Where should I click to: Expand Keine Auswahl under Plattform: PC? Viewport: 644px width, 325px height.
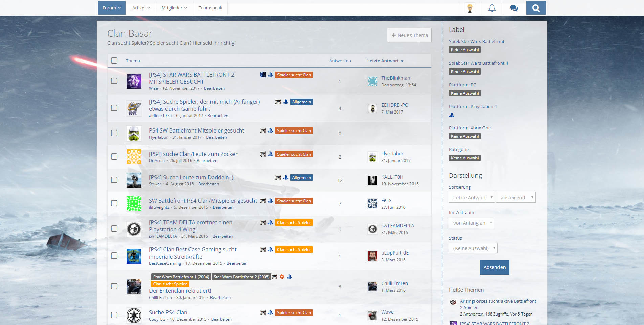coord(465,93)
